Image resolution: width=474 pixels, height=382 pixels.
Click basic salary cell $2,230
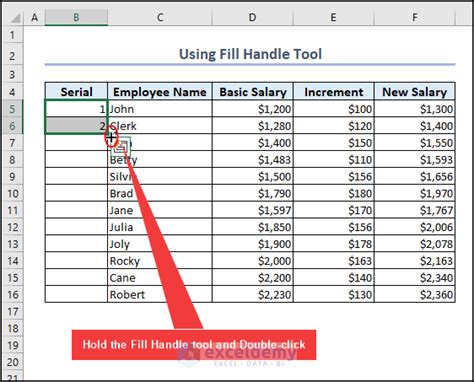[x=253, y=295]
